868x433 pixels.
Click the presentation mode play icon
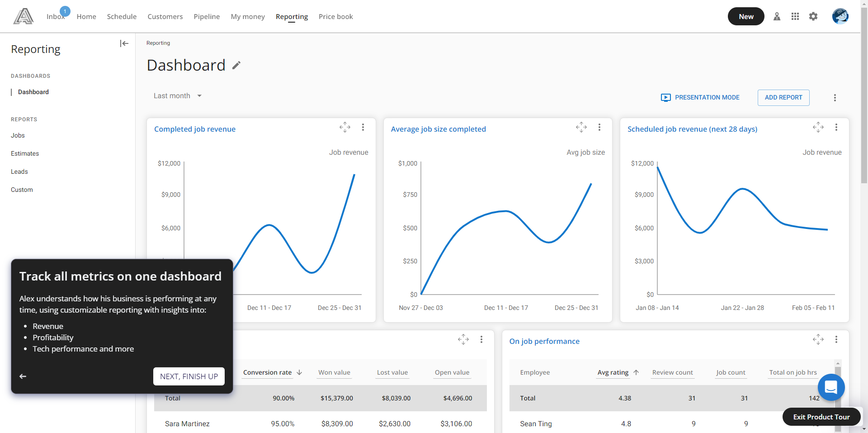pos(665,97)
